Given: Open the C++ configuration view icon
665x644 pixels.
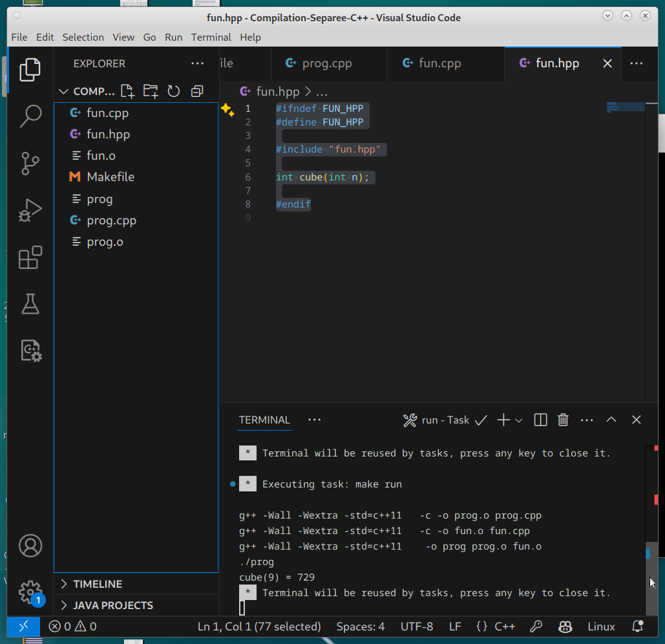Looking at the screenshot, I should pyautogui.click(x=31, y=351).
